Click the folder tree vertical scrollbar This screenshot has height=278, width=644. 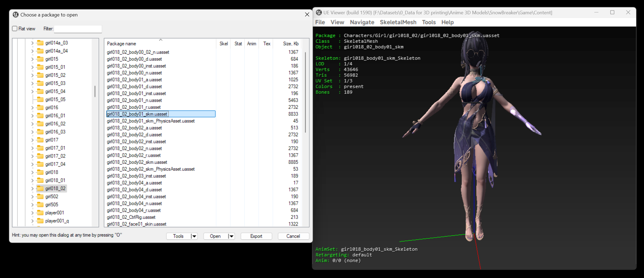pyautogui.click(x=95, y=91)
